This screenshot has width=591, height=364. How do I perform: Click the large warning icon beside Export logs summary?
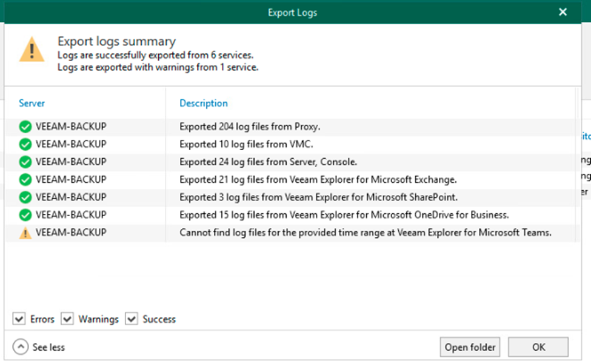32,50
